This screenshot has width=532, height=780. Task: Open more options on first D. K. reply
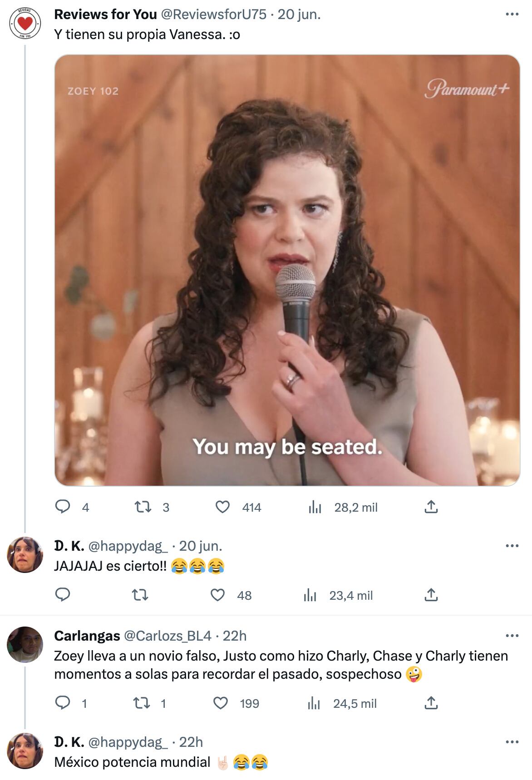click(x=512, y=546)
